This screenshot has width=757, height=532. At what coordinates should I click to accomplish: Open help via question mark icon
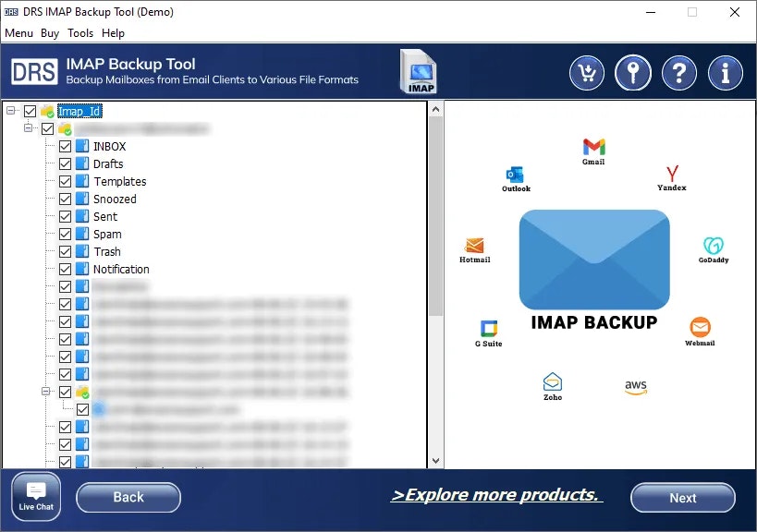coord(678,73)
